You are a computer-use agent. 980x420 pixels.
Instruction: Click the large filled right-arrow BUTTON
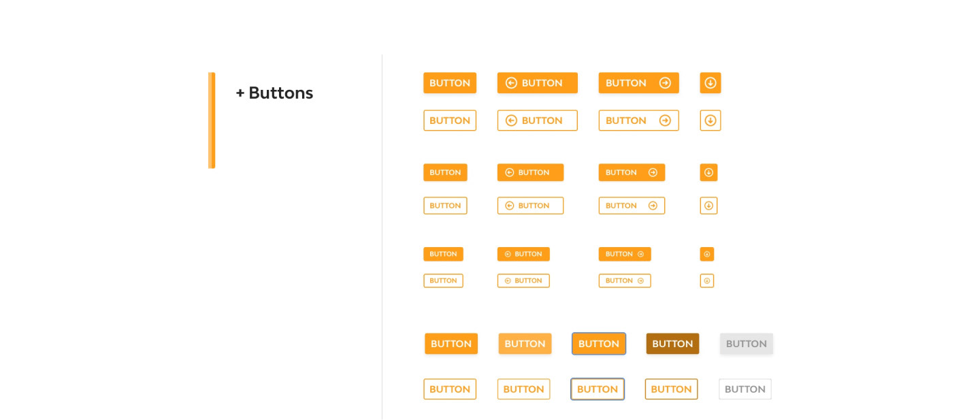point(638,83)
